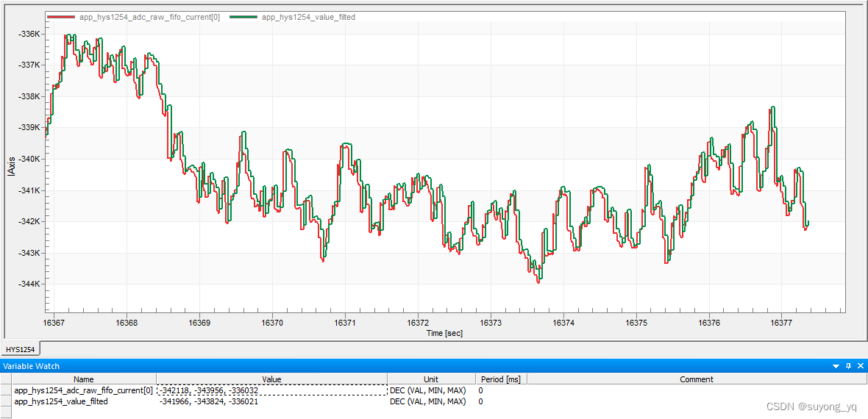The image size is (868, 419).
Task: Click the -339K y-axis label
Action: pos(29,128)
